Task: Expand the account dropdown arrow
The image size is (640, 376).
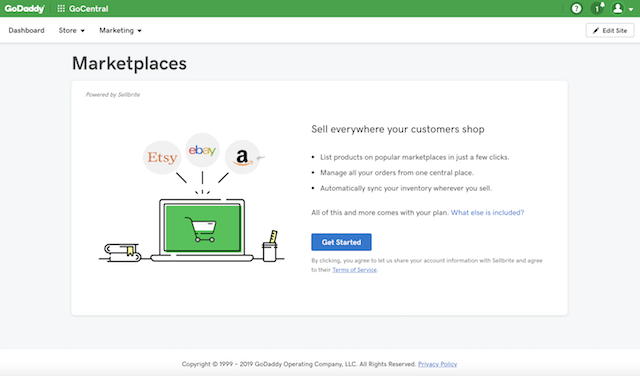Action: (631, 9)
